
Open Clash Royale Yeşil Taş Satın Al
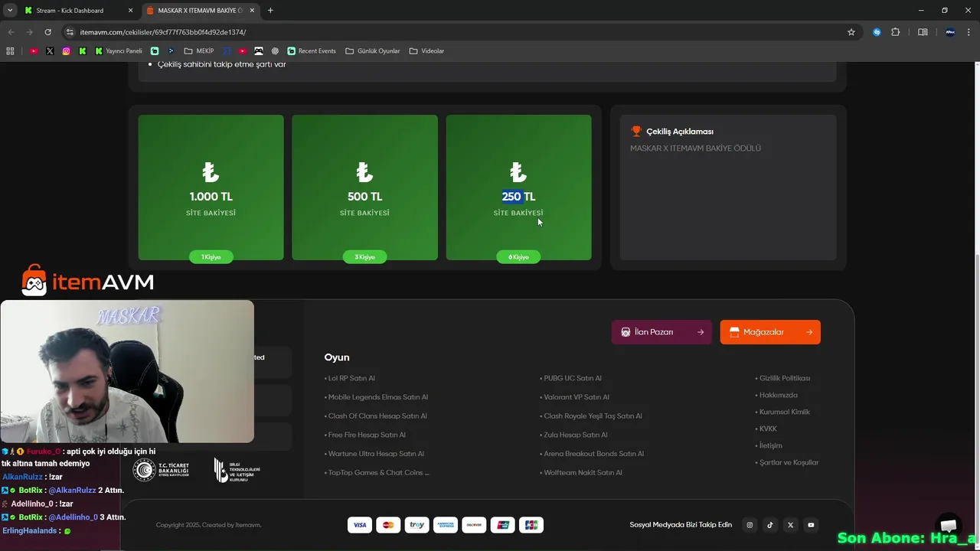[x=591, y=416]
